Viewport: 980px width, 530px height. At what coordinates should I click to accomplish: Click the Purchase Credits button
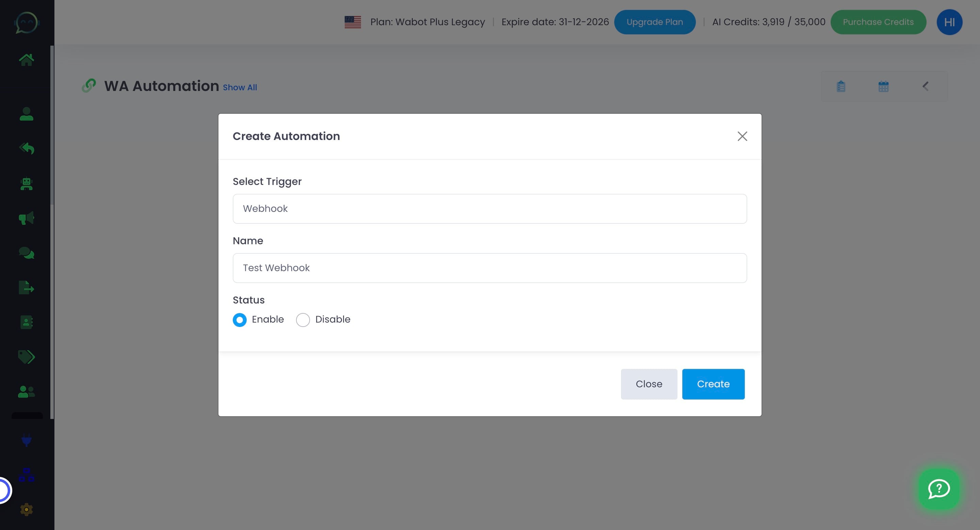pos(878,22)
